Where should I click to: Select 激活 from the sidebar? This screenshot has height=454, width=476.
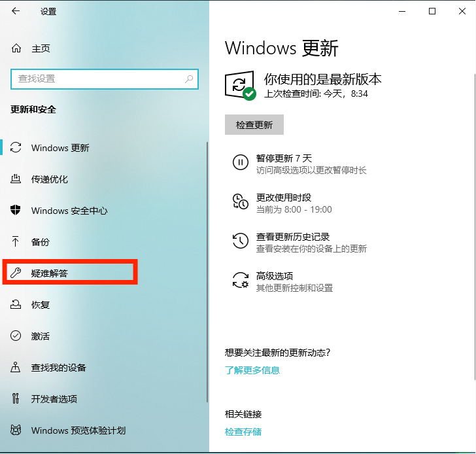pyautogui.click(x=41, y=336)
